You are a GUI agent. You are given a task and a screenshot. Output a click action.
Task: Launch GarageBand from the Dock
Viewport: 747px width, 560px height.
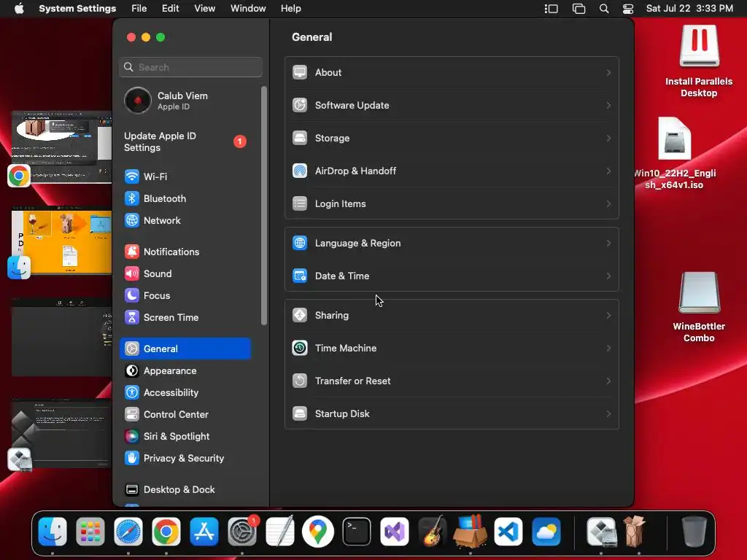click(x=432, y=532)
